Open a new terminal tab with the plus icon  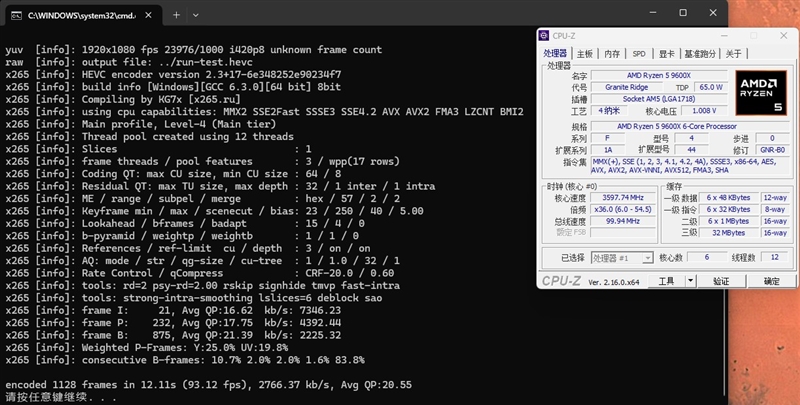177,15
